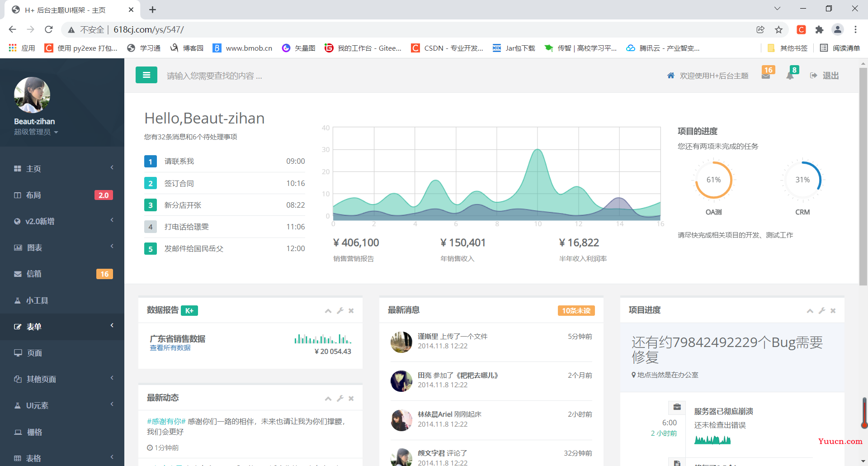Focus the search field 请输入您需要查找的内容
Screen dimensions: 868x466
(x=214, y=76)
